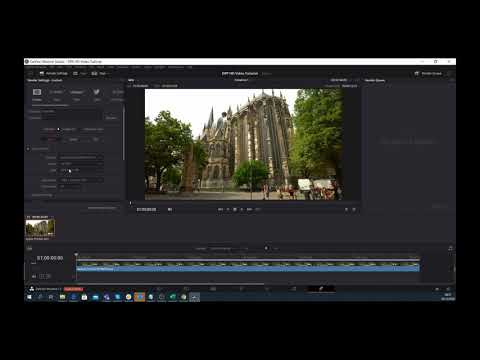The height and width of the screenshot is (360, 480).
Task: Open the Deliver page tab
Action: (x=321, y=289)
